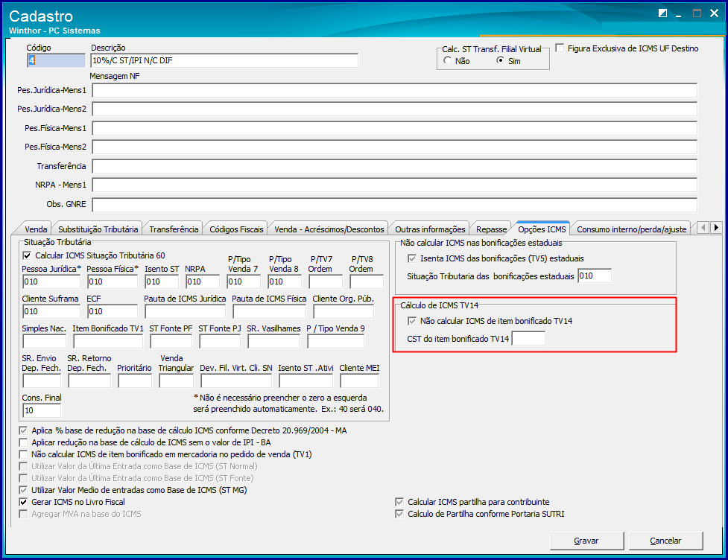Select the Opções ICMS tab
The image size is (728, 560).
542,229
